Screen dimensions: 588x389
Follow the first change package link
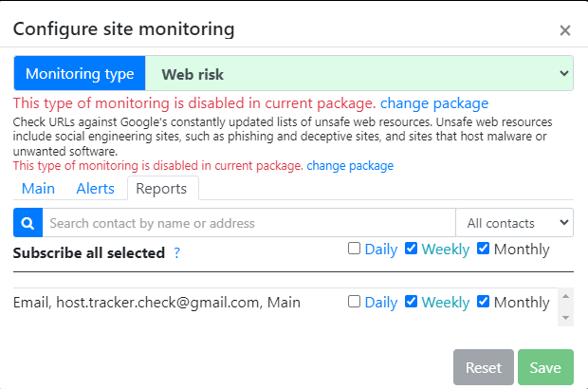[x=434, y=103]
